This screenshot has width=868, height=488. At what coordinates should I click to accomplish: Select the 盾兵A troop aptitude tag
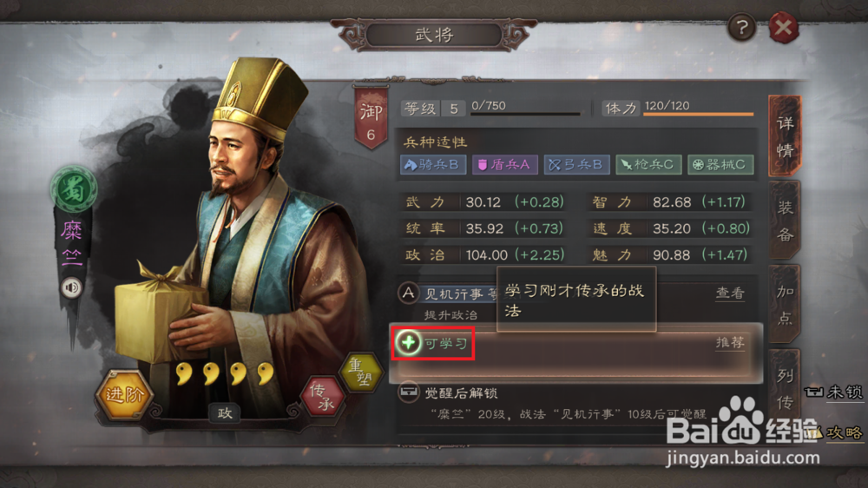tap(504, 164)
